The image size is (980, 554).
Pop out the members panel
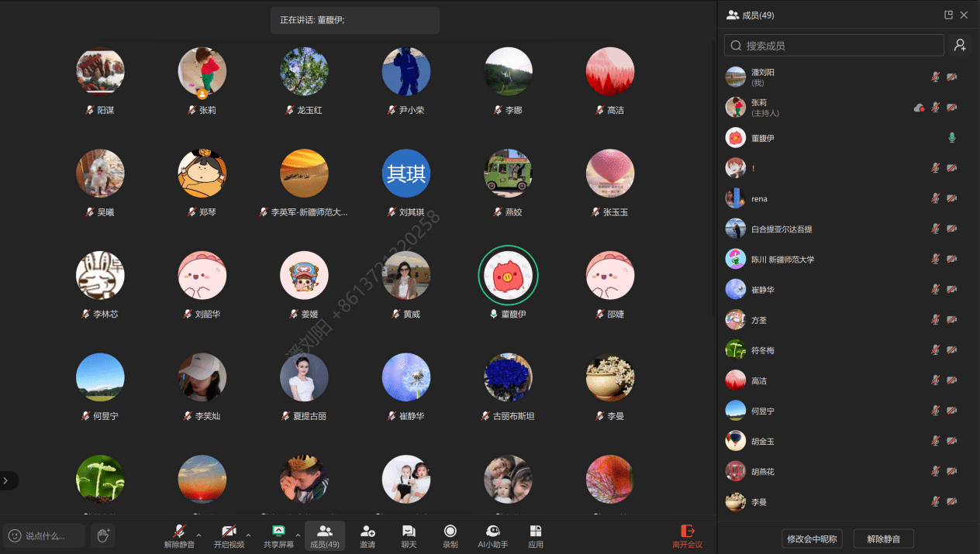(948, 15)
